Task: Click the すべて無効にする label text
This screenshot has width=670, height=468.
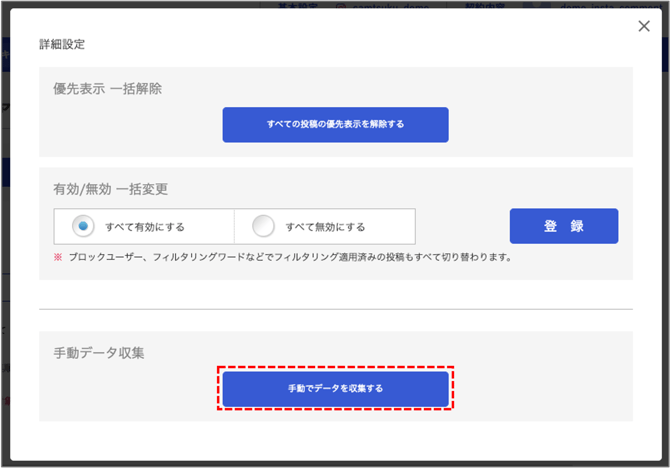Action: tap(325, 227)
